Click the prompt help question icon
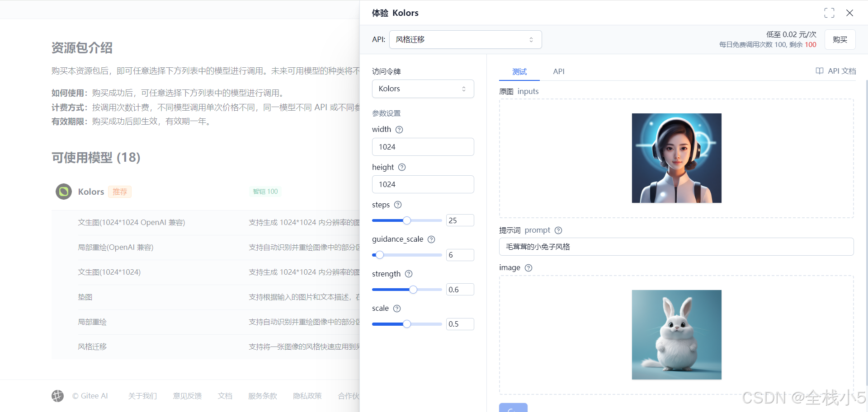 pyautogui.click(x=558, y=230)
